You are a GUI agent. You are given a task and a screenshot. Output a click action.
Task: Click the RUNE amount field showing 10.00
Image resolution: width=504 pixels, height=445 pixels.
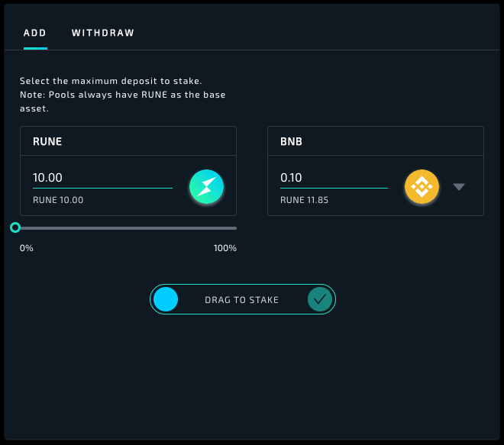tap(102, 178)
